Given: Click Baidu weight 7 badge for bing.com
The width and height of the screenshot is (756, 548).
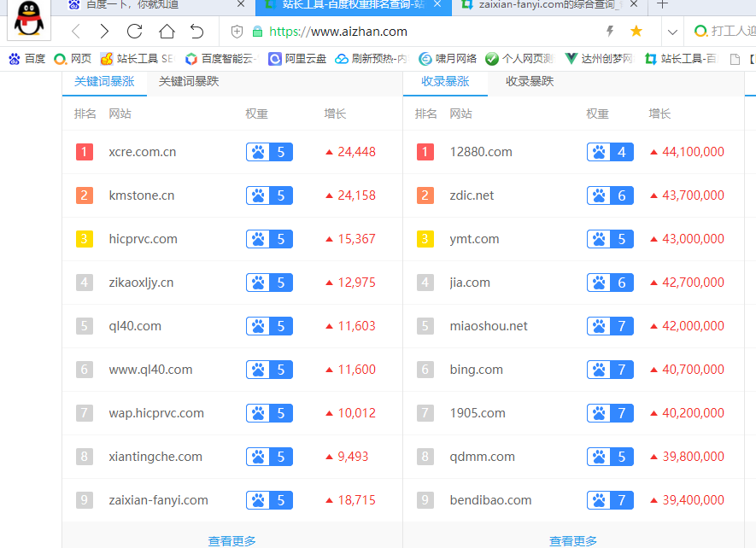Looking at the screenshot, I should point(610,370).
